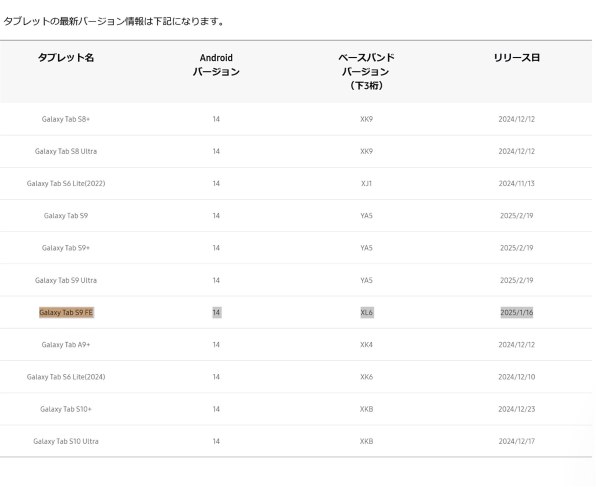This screenshot has width=596, height=487.
Task: Click the リリース日 column header
Action: click(x=517, y=58)
